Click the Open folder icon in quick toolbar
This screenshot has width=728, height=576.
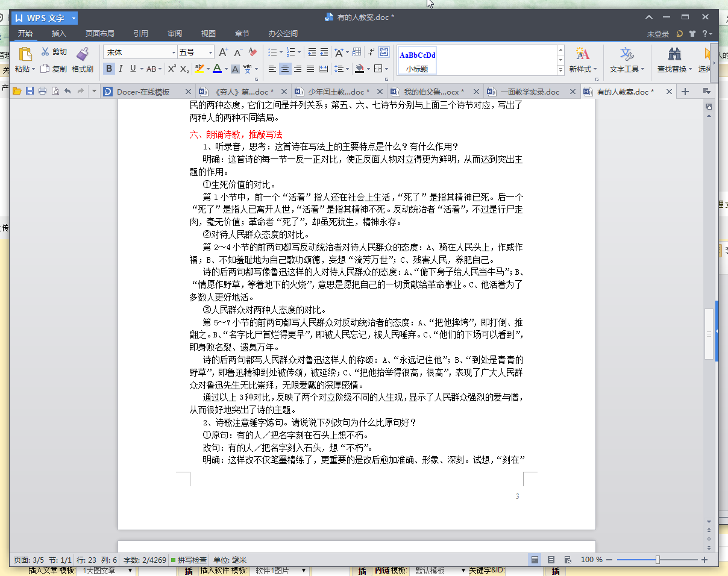pos(17,92)
